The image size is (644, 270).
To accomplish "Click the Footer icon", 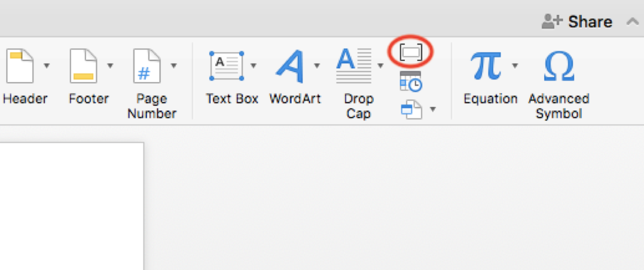I will coord(83,66).
